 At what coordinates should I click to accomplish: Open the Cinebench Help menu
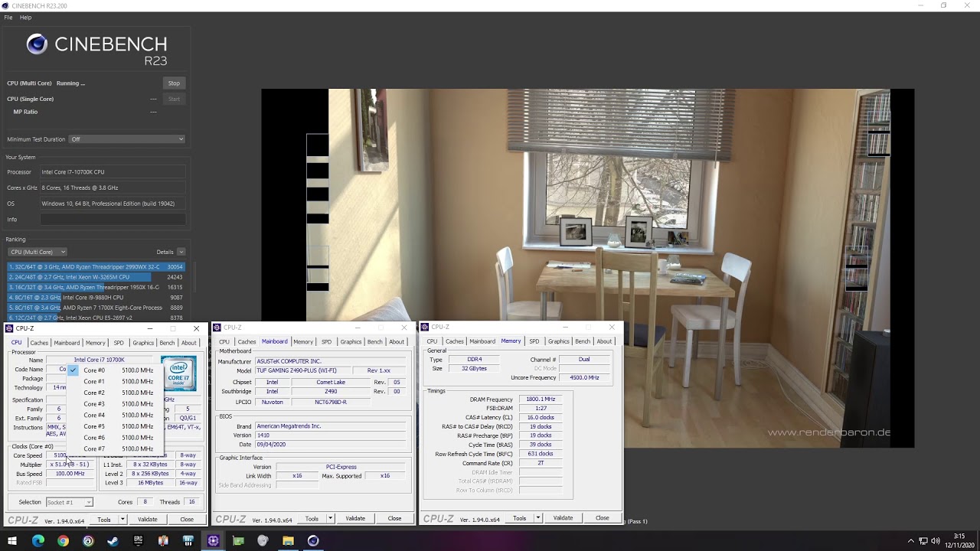click(25, 17)
